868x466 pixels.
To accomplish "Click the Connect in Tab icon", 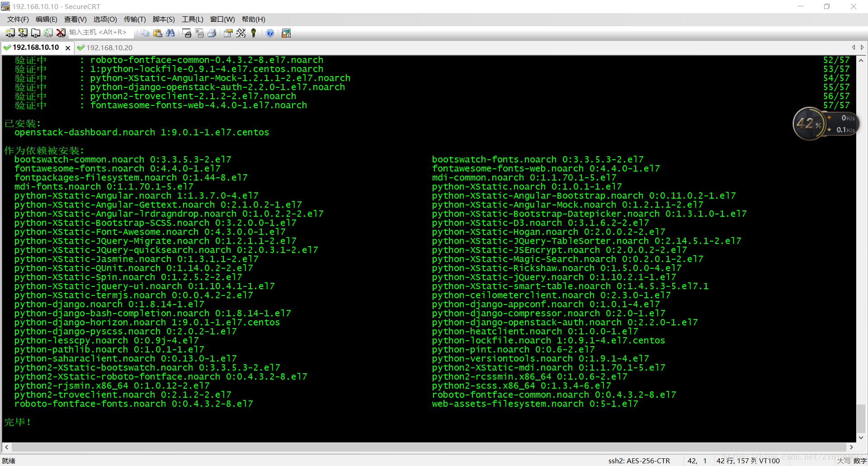I will pyautogui.click(x=35, y=33).
